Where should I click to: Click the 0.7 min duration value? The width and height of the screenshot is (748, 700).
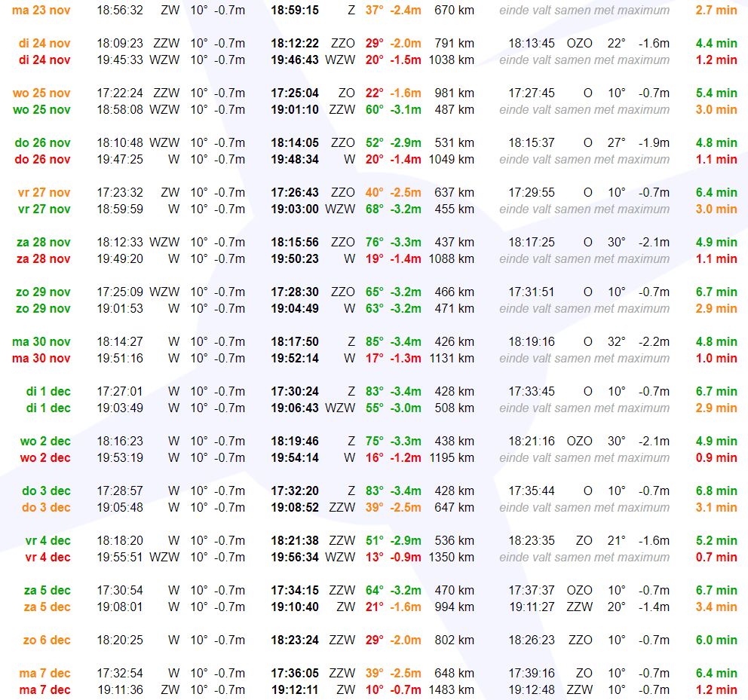pos(716,557)
